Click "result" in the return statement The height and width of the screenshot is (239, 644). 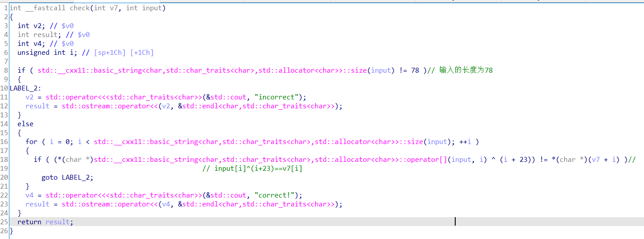point(58,222)
